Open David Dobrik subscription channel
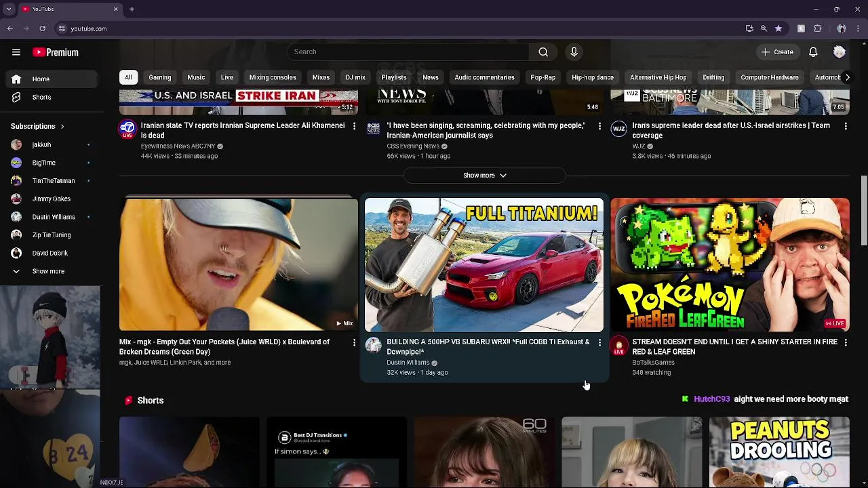The height and width of the screenshot is (488, 868). (x=50, y=253)
